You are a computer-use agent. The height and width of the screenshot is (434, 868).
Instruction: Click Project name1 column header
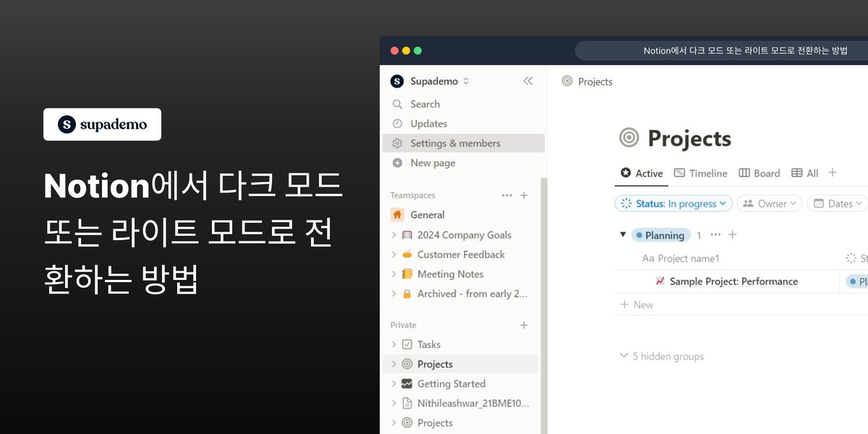681,258
